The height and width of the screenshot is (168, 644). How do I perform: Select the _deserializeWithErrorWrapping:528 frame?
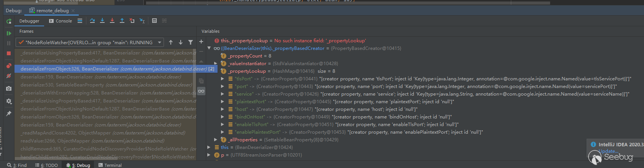click(105, 93)
